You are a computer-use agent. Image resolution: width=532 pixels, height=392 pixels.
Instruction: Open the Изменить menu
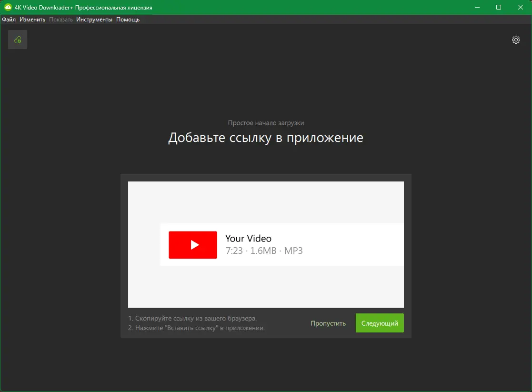[31, 20]
